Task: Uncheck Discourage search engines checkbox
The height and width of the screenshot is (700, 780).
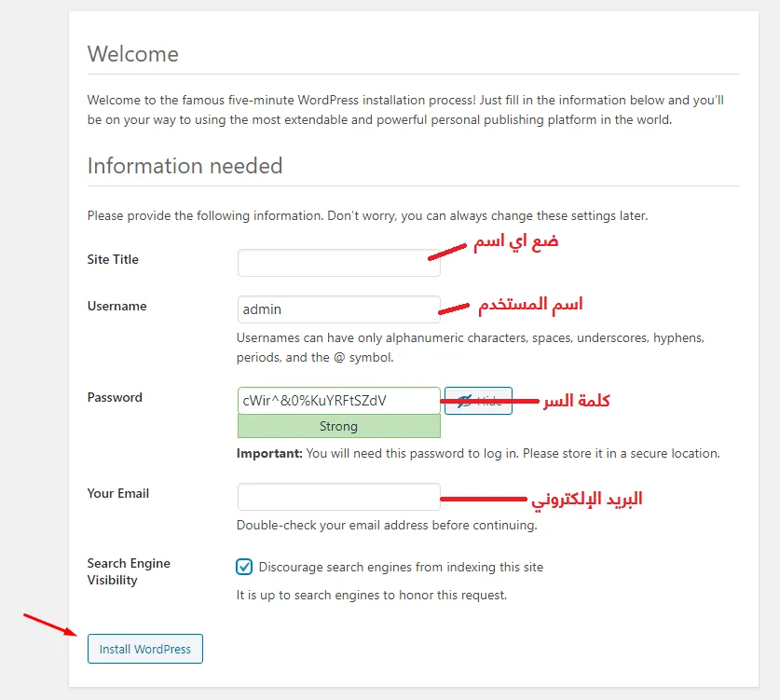Action: 244,567
